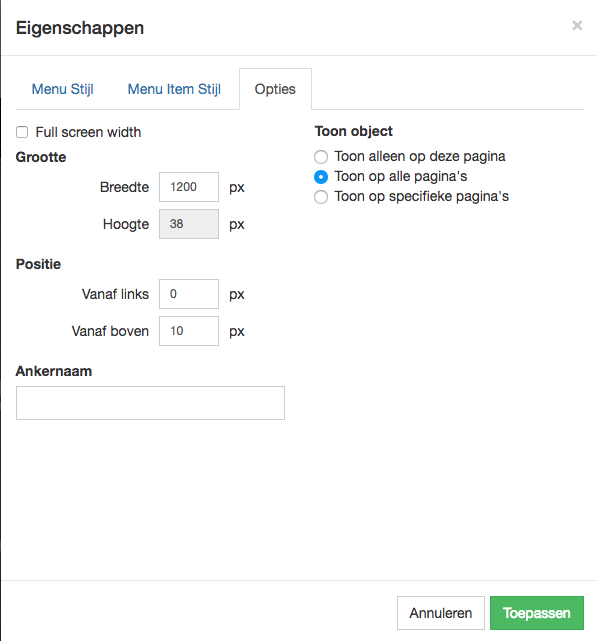Click the disabled Hoogte height field

pos(189,224)
